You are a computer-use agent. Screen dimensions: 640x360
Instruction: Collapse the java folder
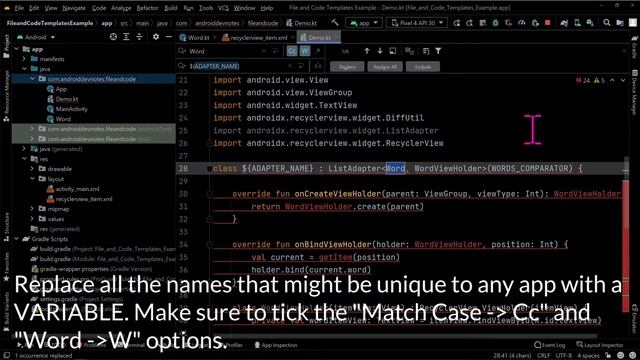pyautogui.click(x=24, y=69)
